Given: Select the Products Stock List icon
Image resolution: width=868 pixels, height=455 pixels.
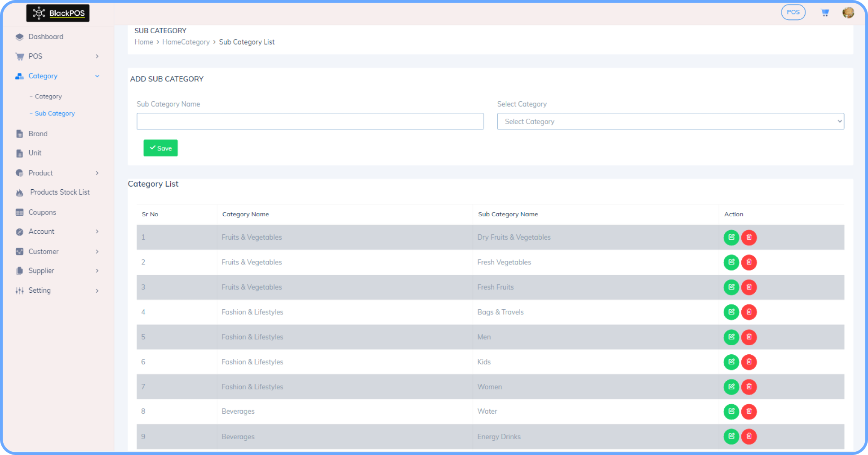Looking at the screenshot, I should tap(20, 192).
